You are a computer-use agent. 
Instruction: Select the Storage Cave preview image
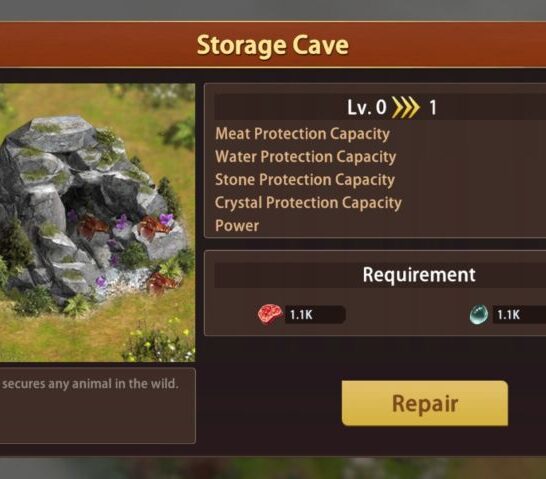(x=98, y=222)
